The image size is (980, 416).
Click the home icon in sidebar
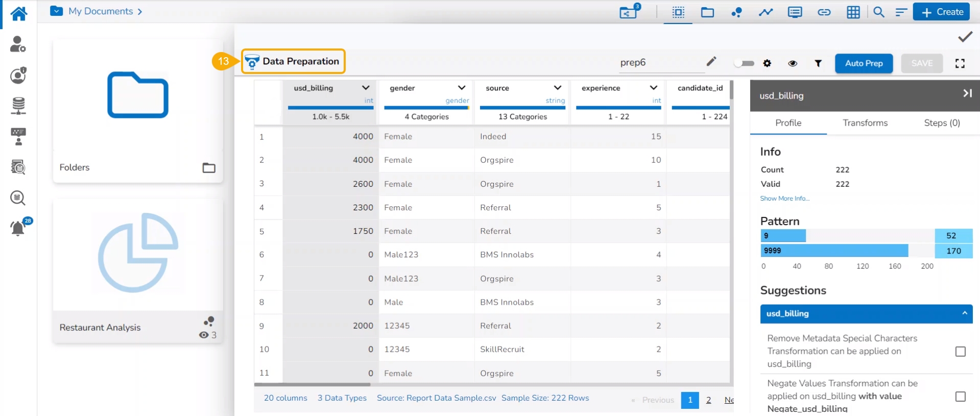click(18, 13)
